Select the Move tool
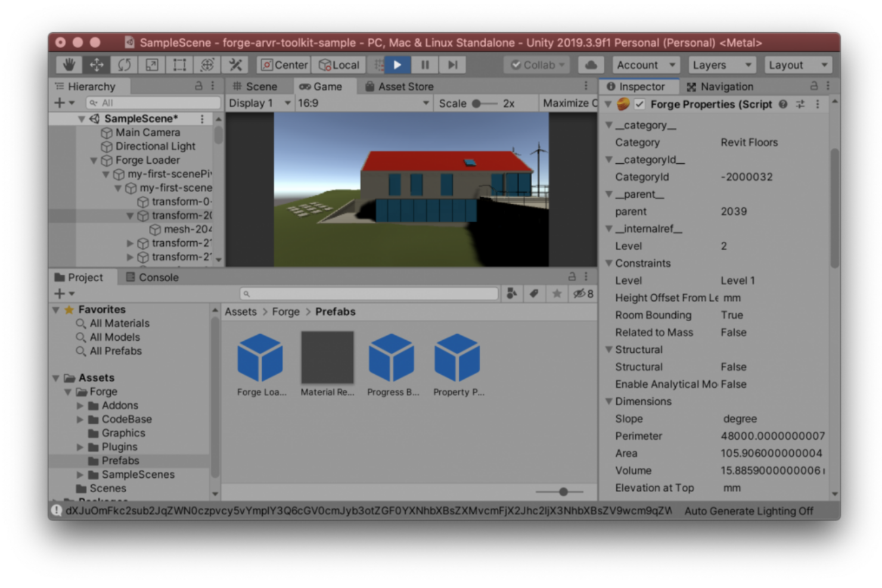This screenshot has width=882, height=588. point(97,64)
